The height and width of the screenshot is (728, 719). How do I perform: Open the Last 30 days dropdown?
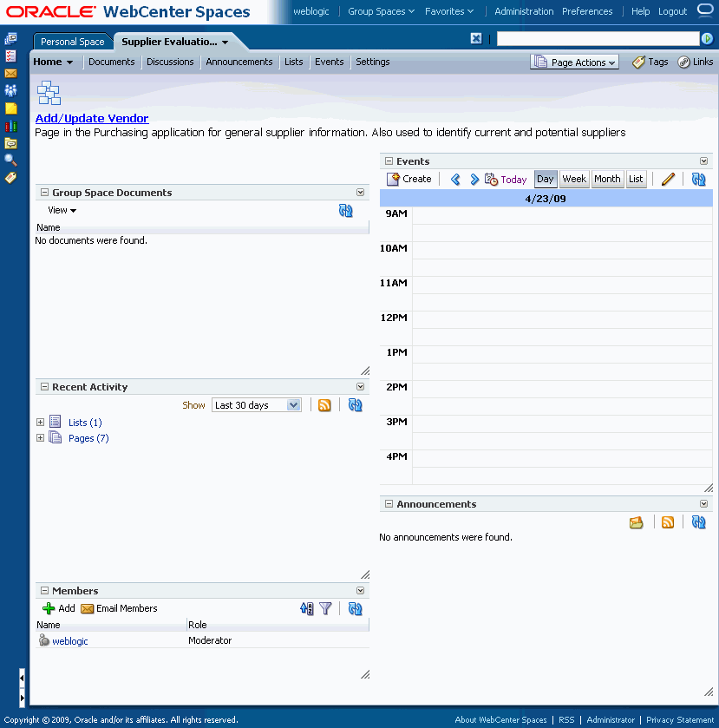[x=256, y=405]
